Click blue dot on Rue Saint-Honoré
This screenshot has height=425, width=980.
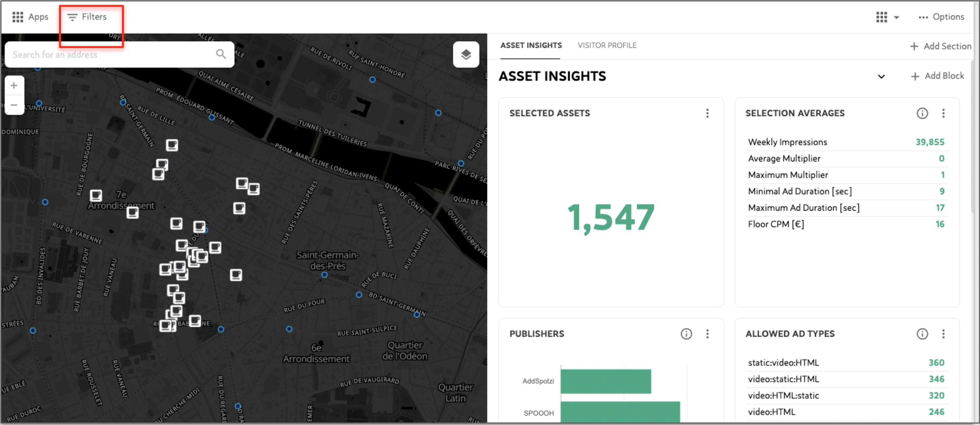pos(372,79)
